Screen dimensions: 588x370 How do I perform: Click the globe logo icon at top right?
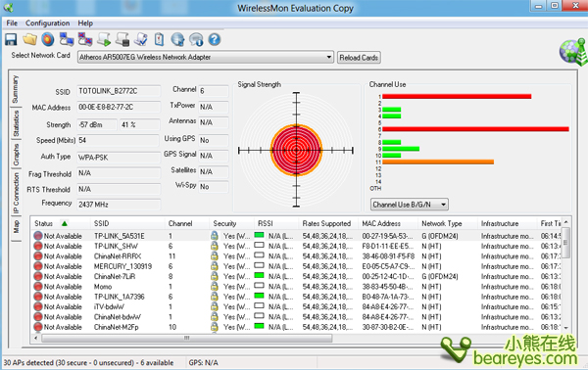tap(573, 52)
